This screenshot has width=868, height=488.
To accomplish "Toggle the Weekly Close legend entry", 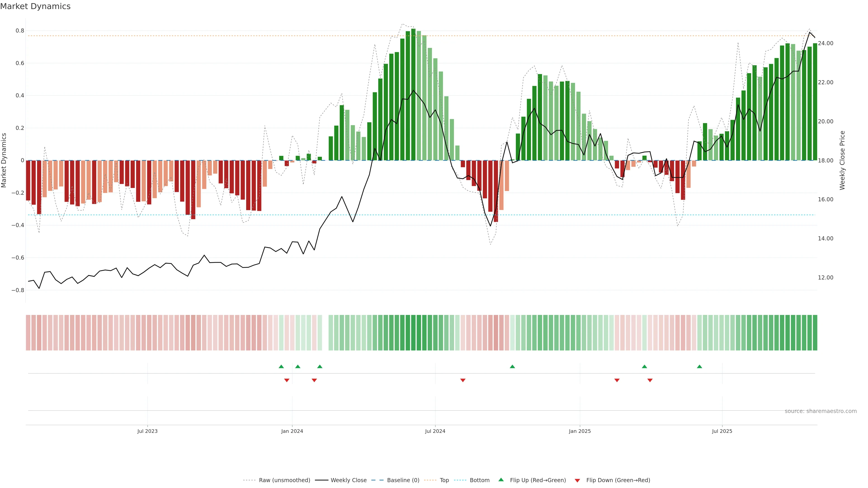I will pos(348,480).
